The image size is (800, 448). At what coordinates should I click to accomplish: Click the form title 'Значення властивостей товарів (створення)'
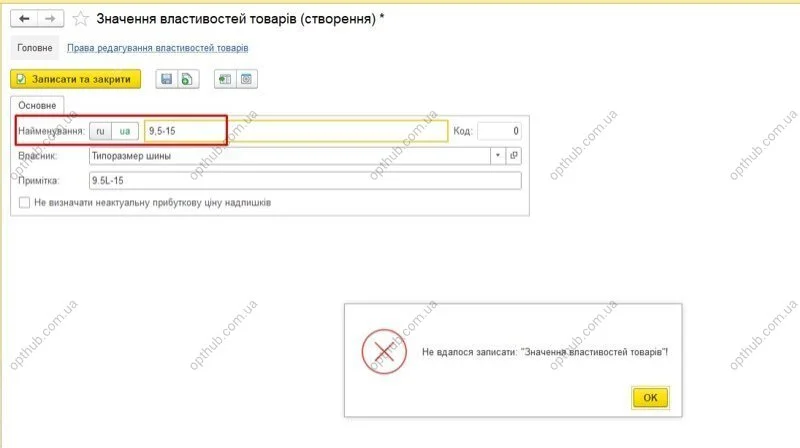240,19
